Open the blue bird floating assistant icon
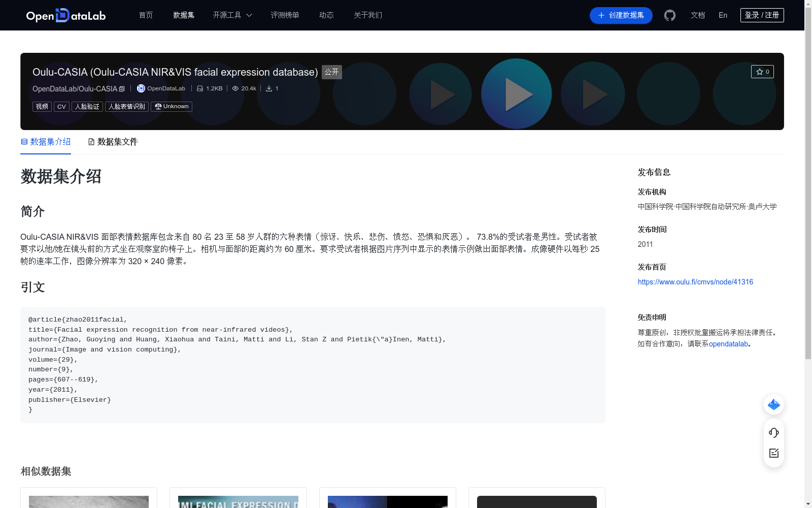 774,404
